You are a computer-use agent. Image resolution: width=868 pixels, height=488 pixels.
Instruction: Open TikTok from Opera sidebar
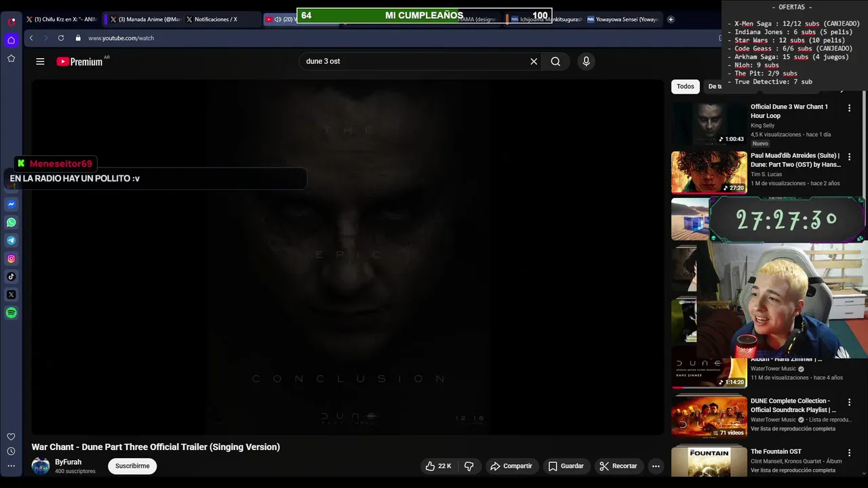pos(12,277)
